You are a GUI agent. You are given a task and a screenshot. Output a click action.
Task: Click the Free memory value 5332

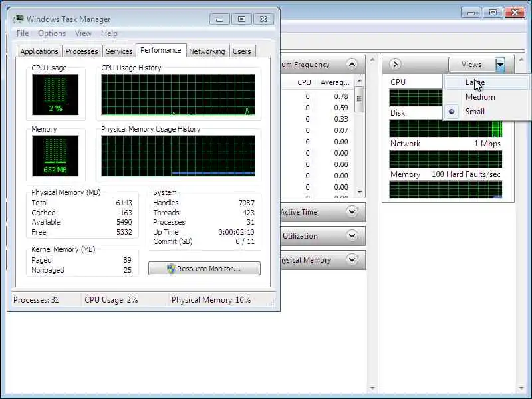pyautogui.click(x=124, y=232)
